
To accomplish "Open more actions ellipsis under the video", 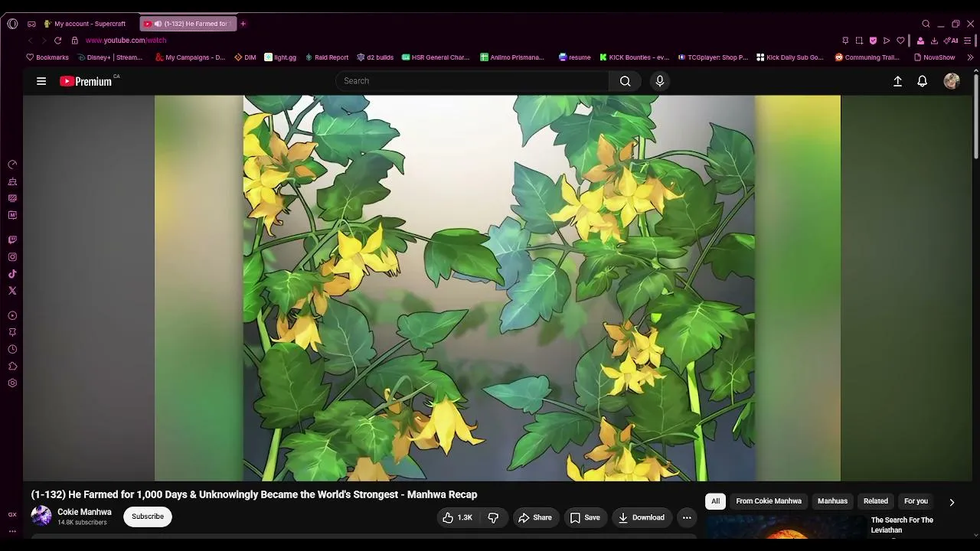I will tap(687, 518).
